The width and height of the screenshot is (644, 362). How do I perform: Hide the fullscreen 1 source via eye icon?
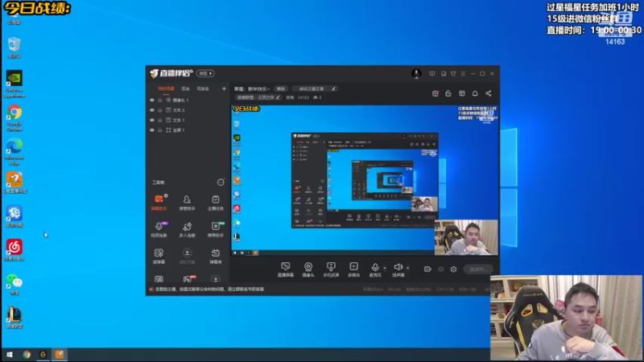[152, 130]
